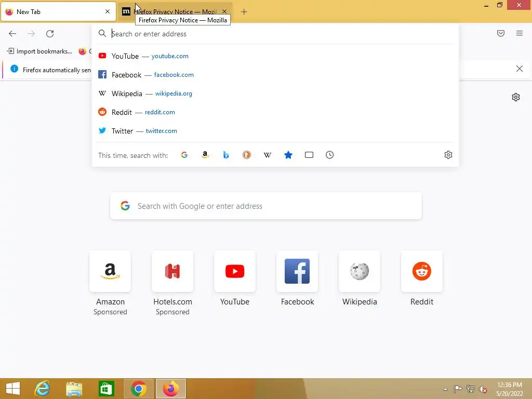Image resolution: width=532 pixels, height=399 pixels.
Task: Select Twitter suggestion in address dropdown
Action: coord(275,130)
